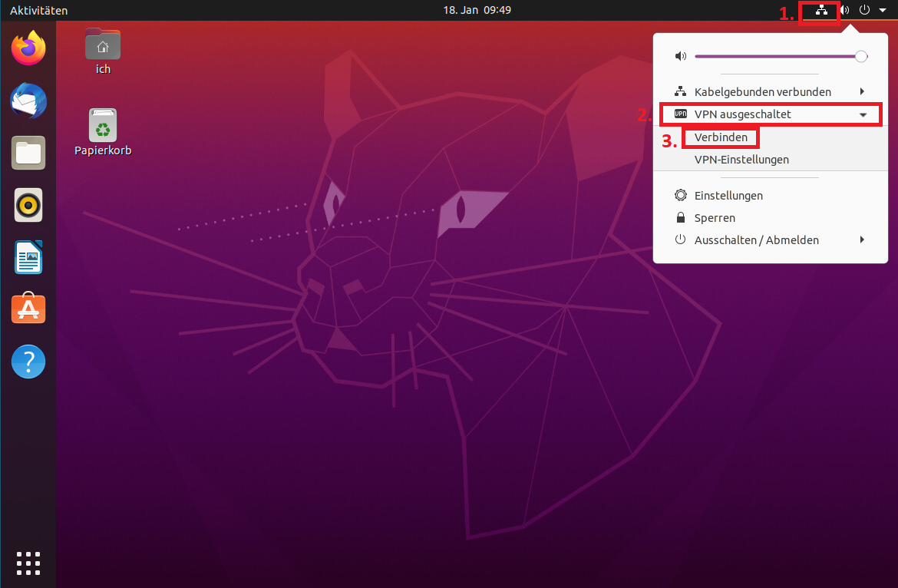Open LibreOffice Writer from dock
Viewport: 898px width, 588px height.
[x=28, y=257]
